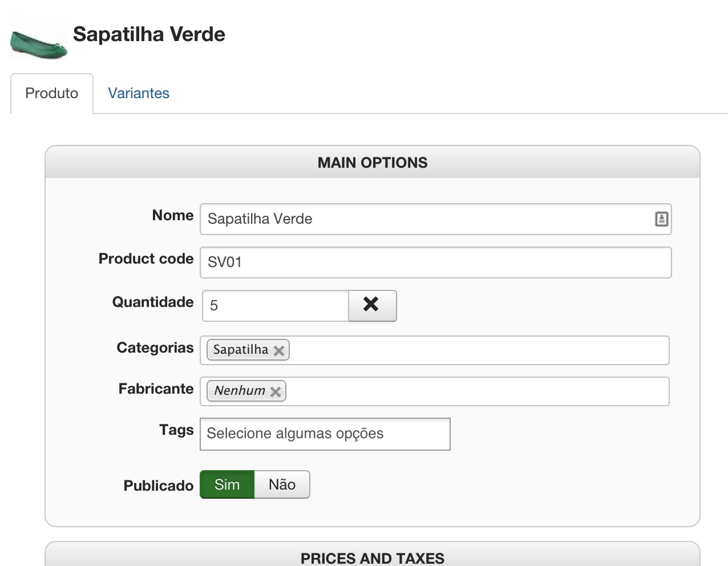The height and width of the screenshot is (566, 728).
Task: Set Publicado to Não
Action: (x=282, y=484)
